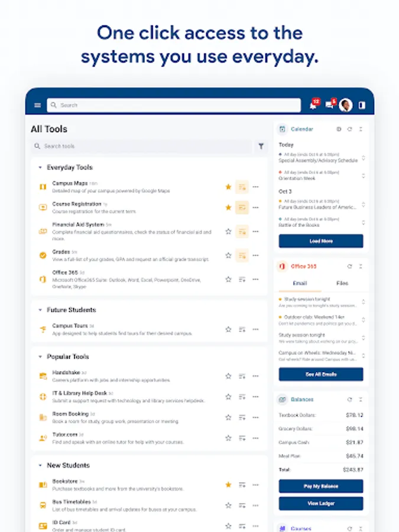Click Course Registration add-to-list icon

pyautogui.click(x=242, y=207)
